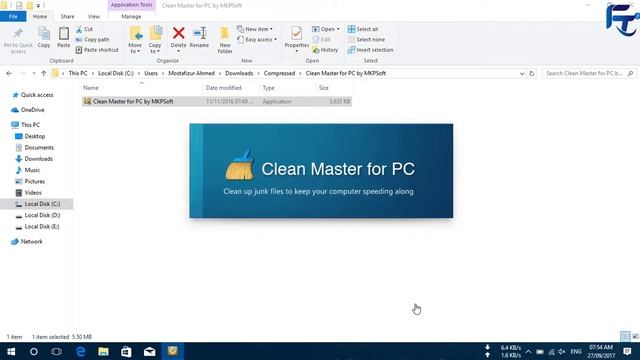Launch Microsoft Edge from taskbar
The image size is (640, 360).
(x=80, y=351)
